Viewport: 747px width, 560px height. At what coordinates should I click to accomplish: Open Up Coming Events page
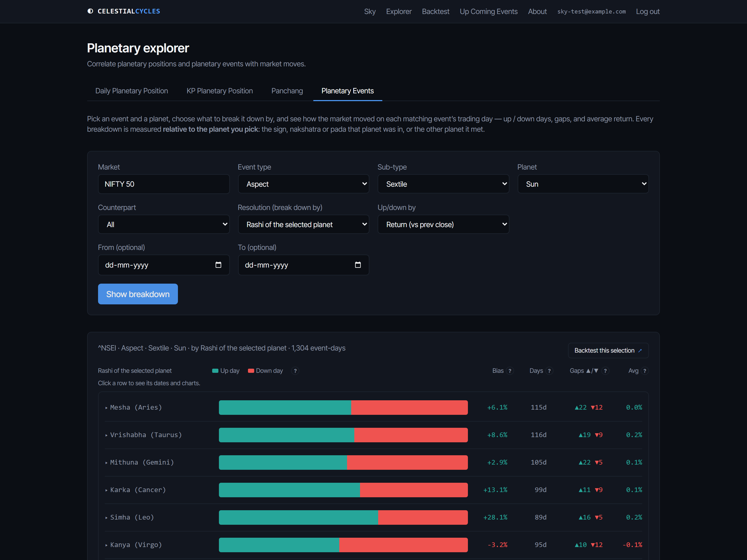pos(489,11)
